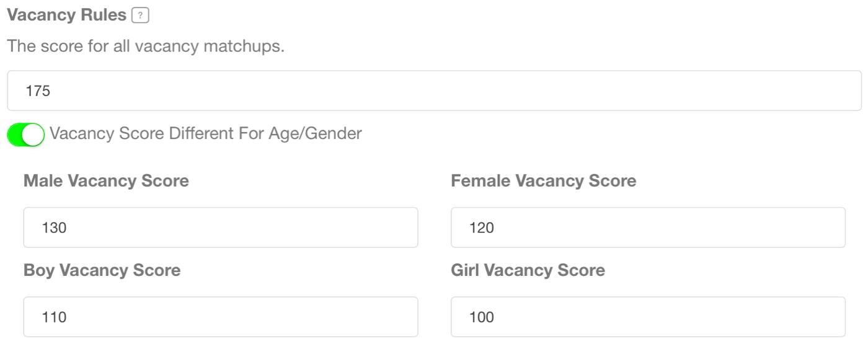Place cursor in the field showing 130
This screenshot has width=868, height=346.
coord(221,228)
